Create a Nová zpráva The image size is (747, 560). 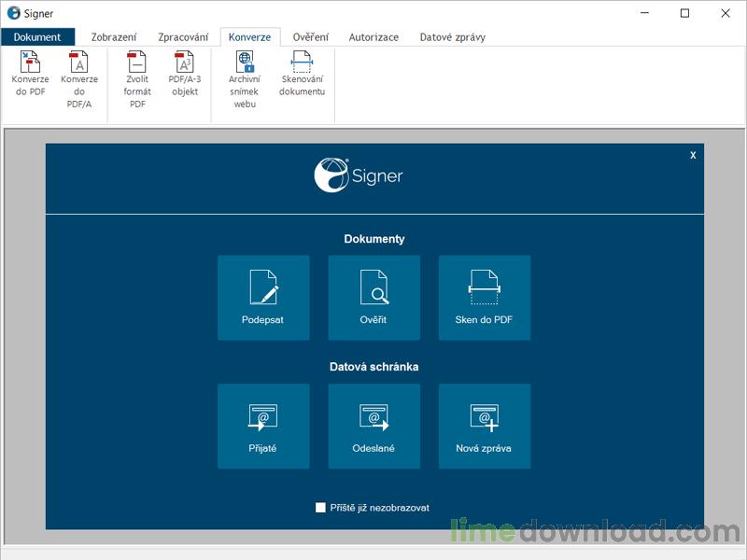[x=485, y=425]
